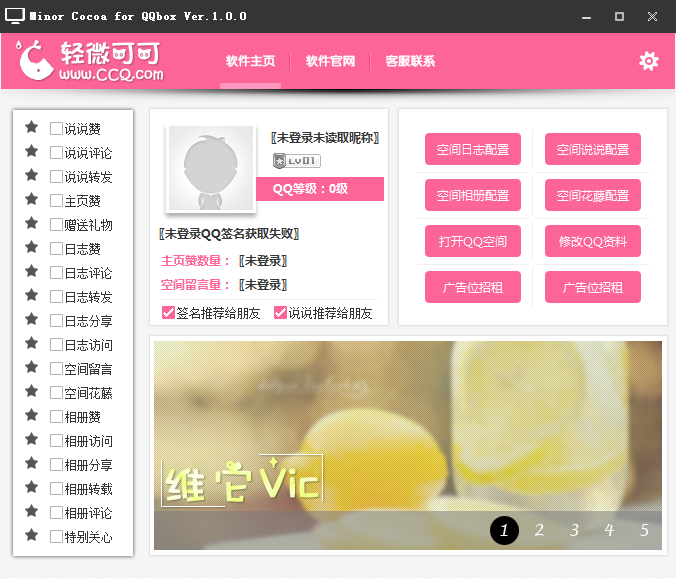Go to banner slide 3

click(x=574, y=530)
